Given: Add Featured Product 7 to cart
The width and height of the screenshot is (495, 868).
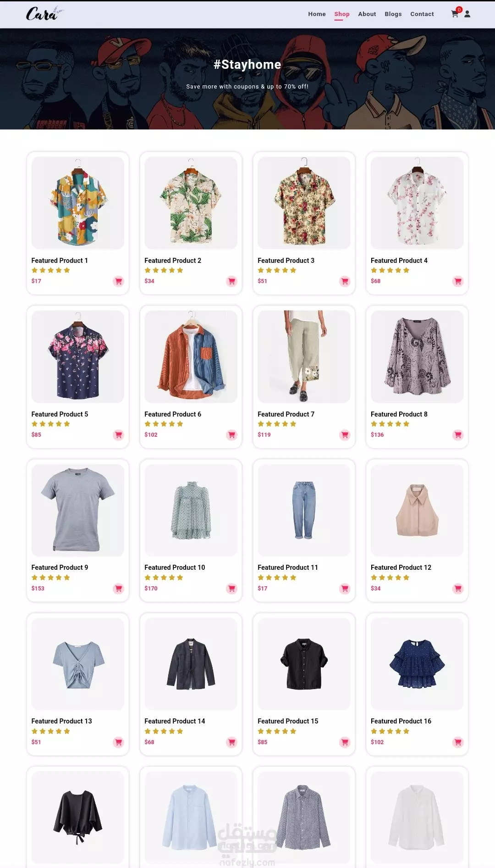Looking at the screenshot, I should pyautogui.click(x=345, y=435).
